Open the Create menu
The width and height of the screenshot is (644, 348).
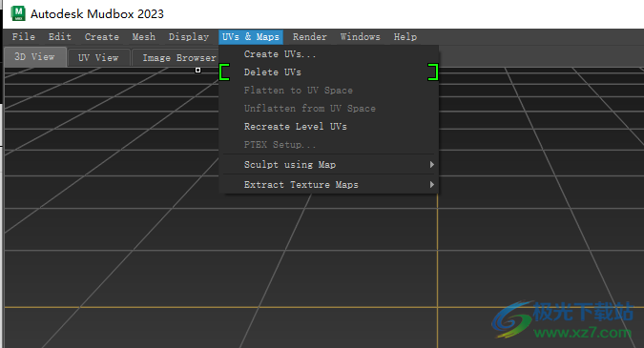[102, 37]
